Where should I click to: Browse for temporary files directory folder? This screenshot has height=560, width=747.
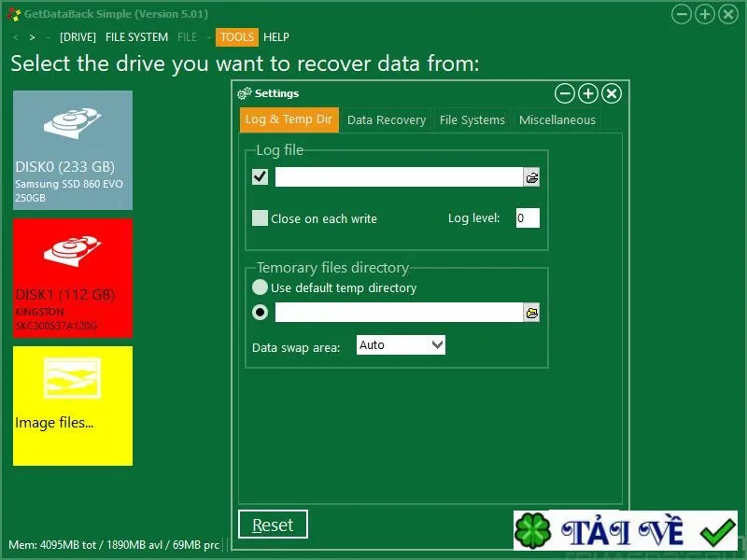pyautogui.click(x=531, y=313)
